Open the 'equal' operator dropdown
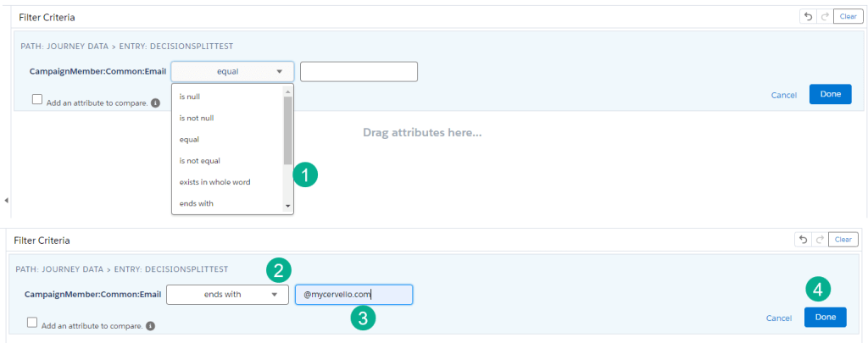This screenshot has width=868, height=343. tap(232, 72)
